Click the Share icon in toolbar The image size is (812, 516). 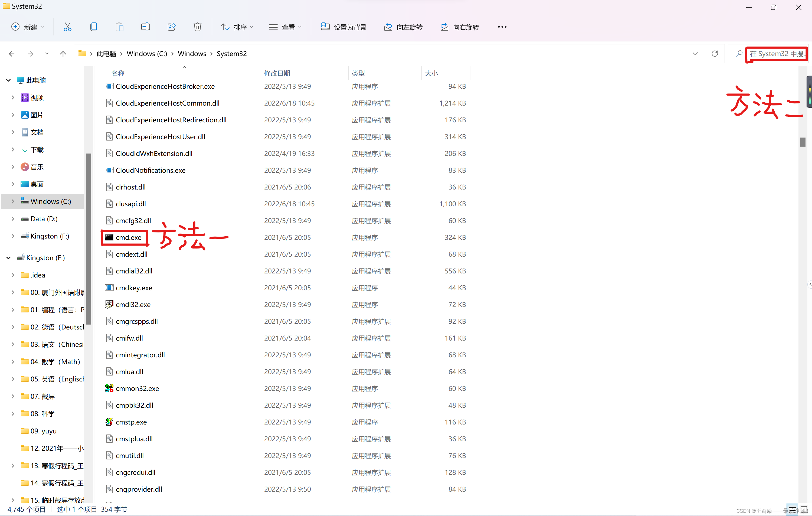click(x=172, y=27)
